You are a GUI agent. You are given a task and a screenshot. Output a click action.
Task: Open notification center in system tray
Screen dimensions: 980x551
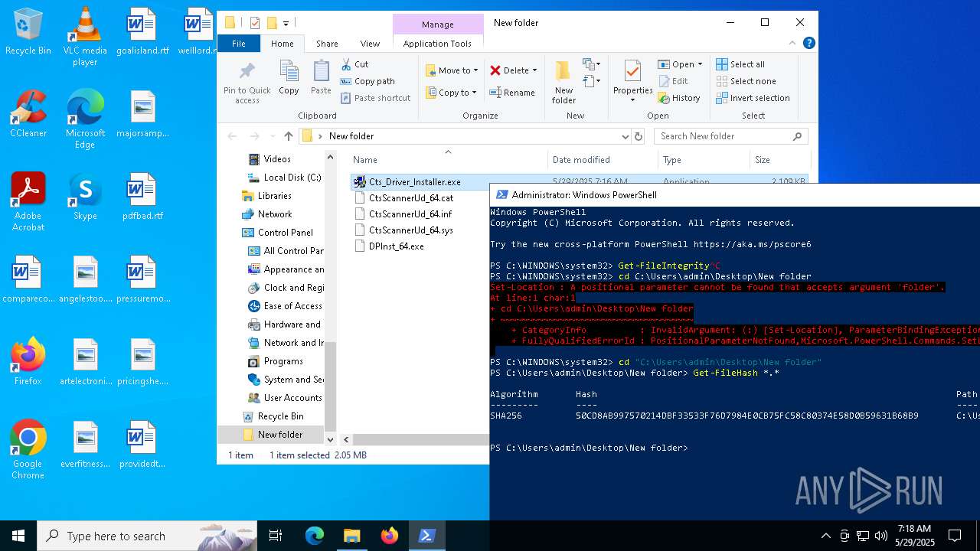(955, 536)
